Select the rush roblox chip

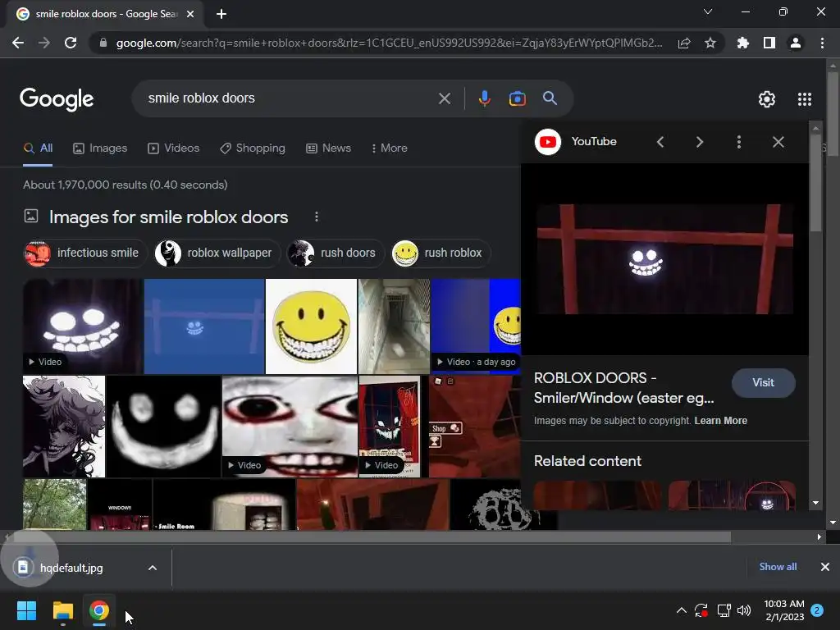pos(441,253)
